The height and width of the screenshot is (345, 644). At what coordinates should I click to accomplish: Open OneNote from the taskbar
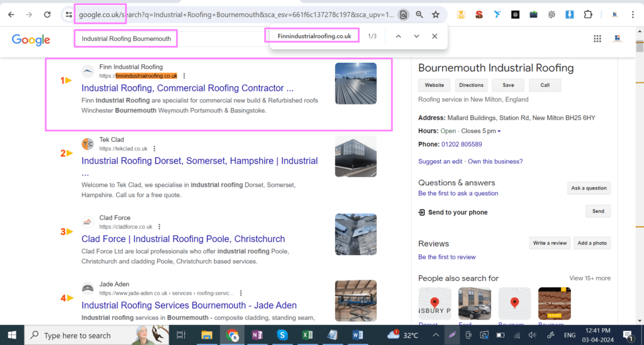point(257,335)
